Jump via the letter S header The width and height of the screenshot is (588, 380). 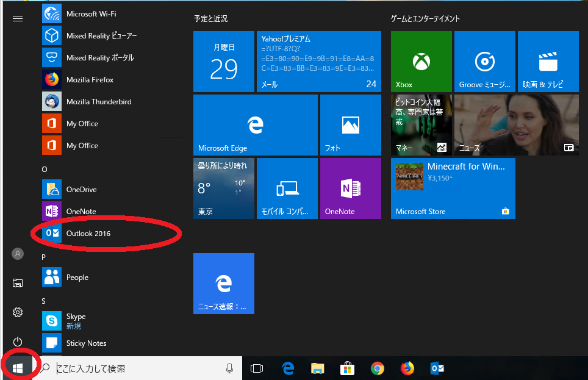pyautogui.click(x=43, y=301)
